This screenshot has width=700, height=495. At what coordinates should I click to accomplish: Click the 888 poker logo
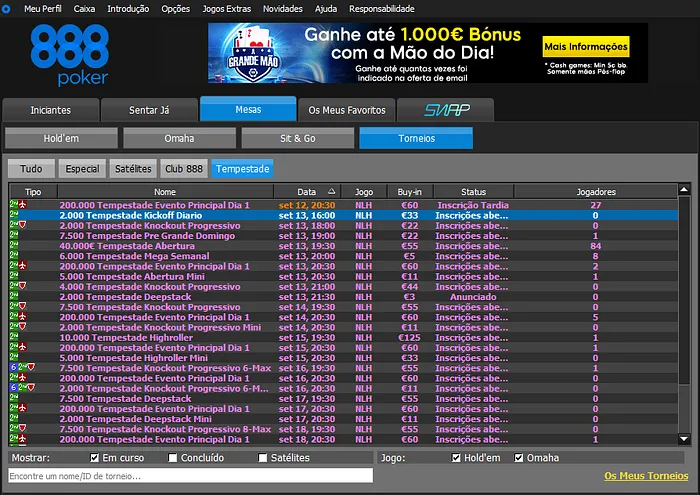coord(70,54)
